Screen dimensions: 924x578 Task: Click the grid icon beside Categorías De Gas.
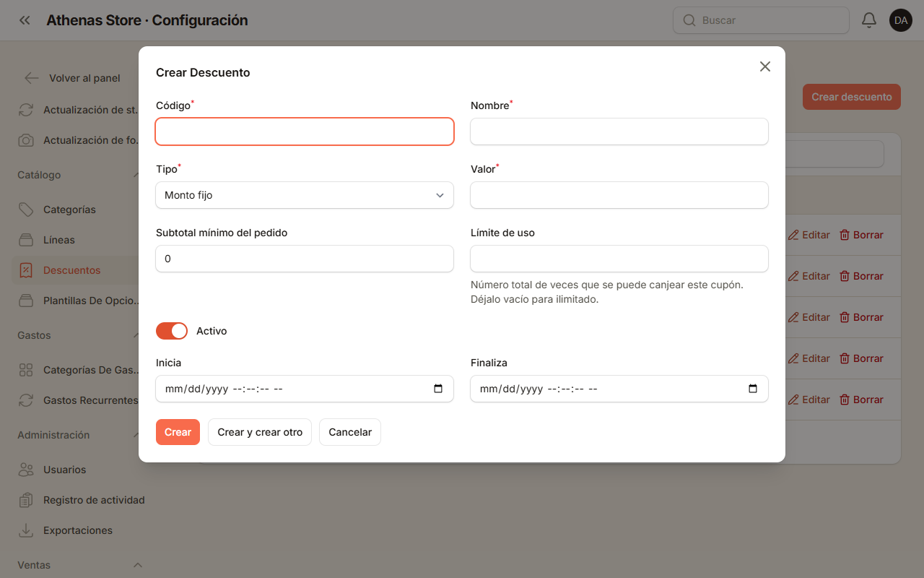click(26, 370)
